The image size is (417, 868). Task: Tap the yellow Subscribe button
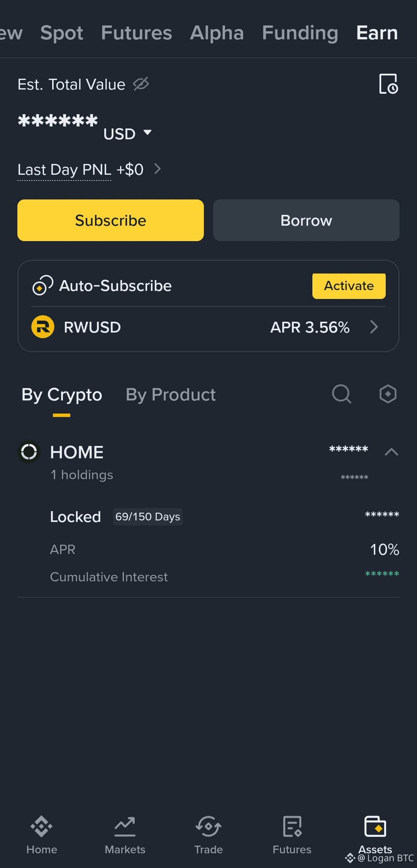(110, 220)
